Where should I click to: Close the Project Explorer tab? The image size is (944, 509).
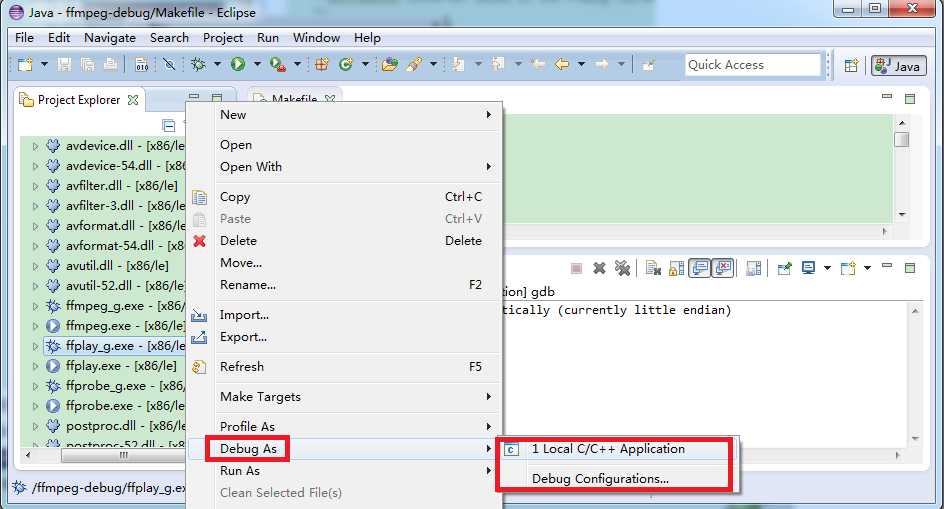click(133, 100)
